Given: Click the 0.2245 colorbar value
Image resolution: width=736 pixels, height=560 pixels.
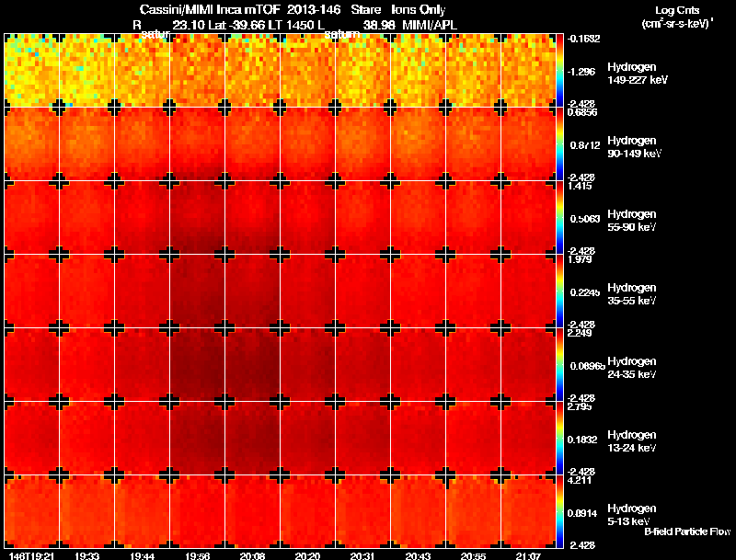Looking at the screenshot, I should pyautogui.click(x=585, y=292).
